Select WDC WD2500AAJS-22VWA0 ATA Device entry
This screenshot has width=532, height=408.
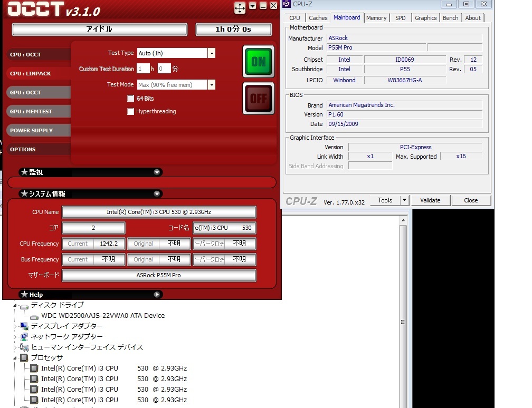(103, 315)
